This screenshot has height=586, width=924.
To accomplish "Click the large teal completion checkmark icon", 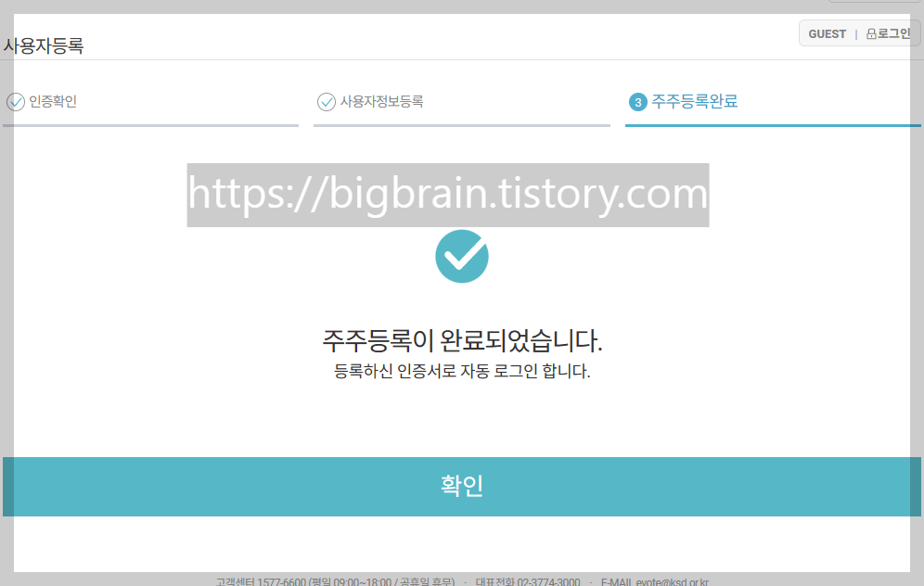I will (461, 256).
